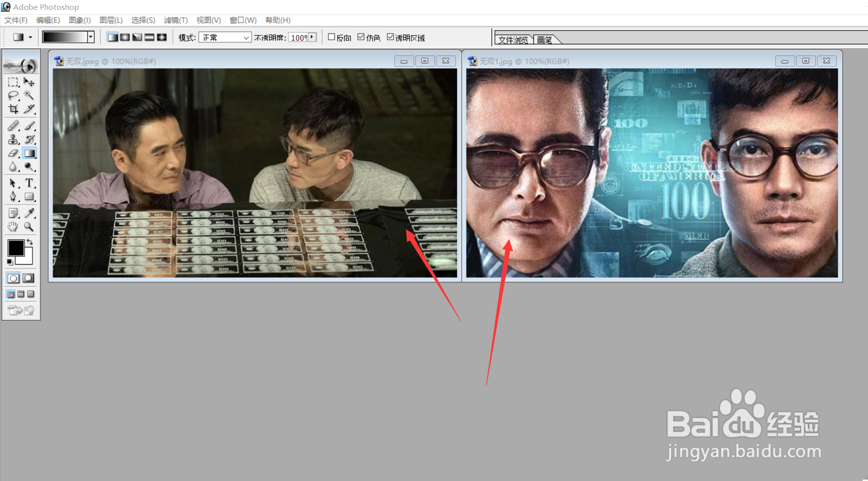Choose Linear Gradient style
868x481 pixels.
(x=113, y=37)
